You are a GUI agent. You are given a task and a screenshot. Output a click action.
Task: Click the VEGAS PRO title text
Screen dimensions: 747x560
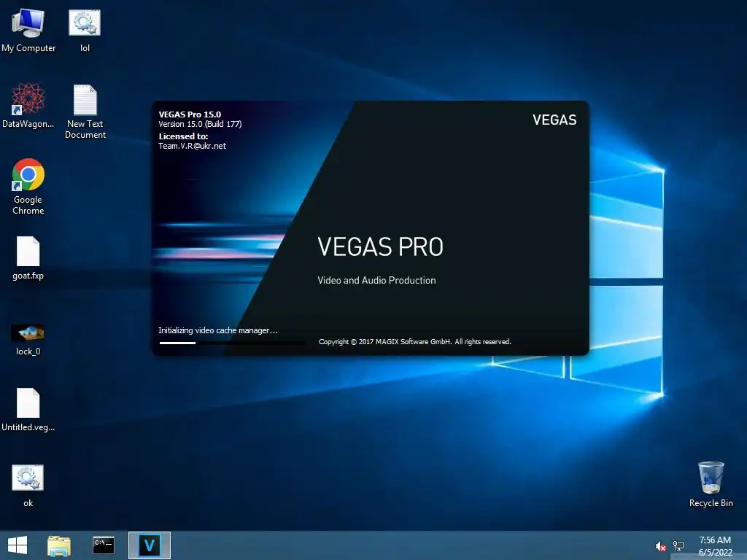(x=380, y=246)
